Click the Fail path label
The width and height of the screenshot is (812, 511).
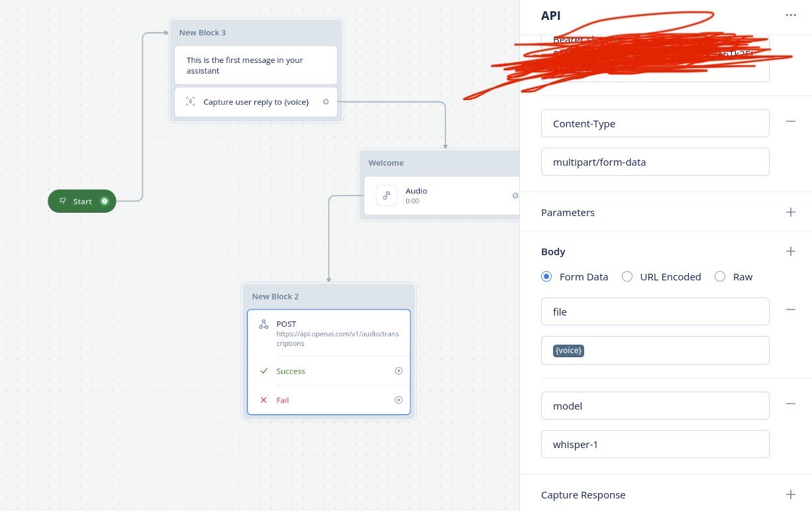click(283, 400)
